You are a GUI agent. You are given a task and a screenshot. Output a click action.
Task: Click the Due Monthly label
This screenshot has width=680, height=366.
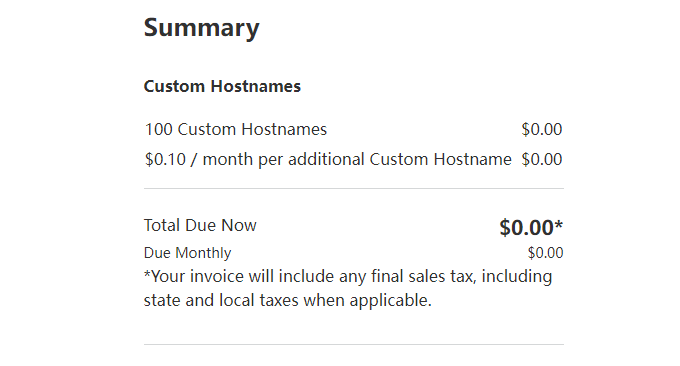point(187,253)
